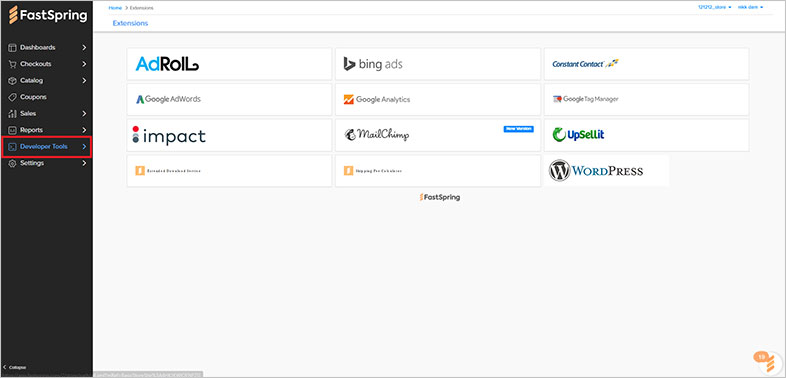This screenshot has height=378, width=786.
Task: Expand the Dashboards menu chevron
Action: [x=84, y=48]
